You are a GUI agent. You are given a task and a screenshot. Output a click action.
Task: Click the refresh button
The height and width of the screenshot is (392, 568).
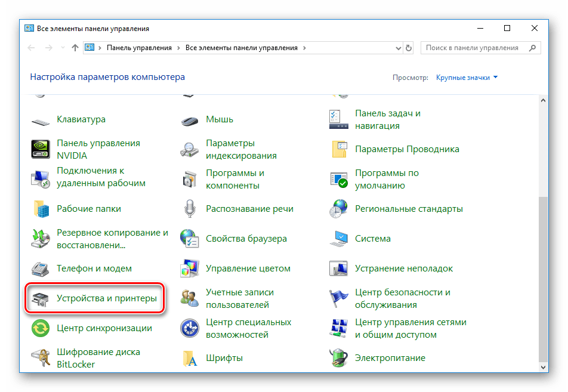408,48
